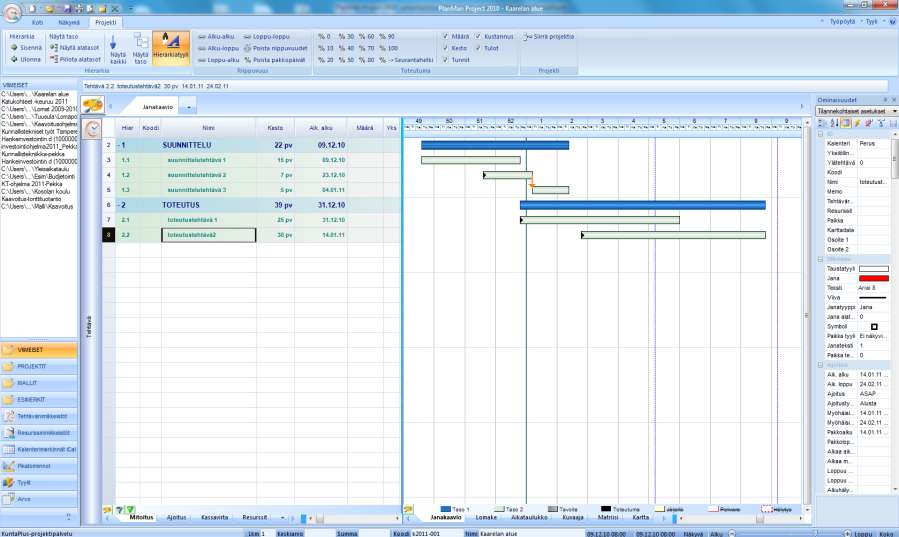Image resolution: width=899 pixels, height=537 pixels.
Task: Open dropdown arrow next to Janakaavio tab
Action: [188, 107]
